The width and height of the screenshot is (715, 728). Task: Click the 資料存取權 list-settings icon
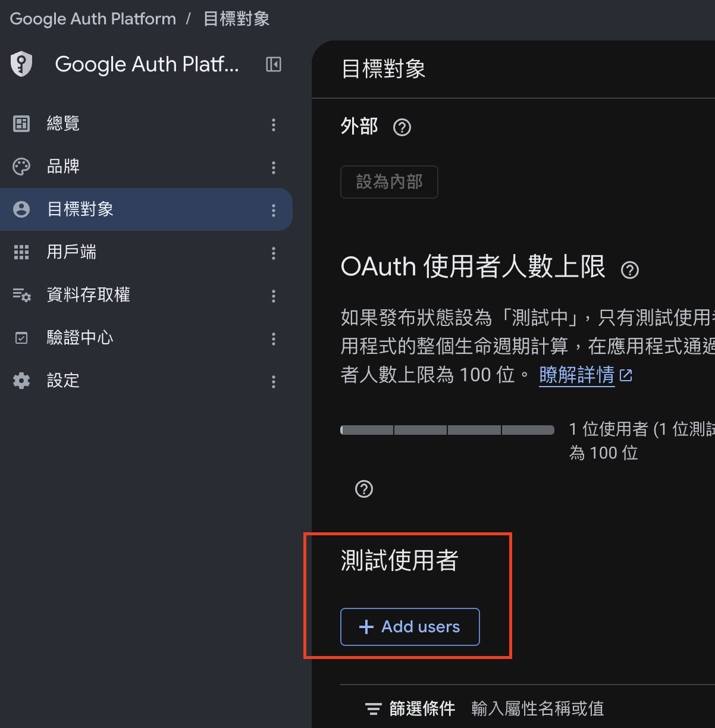(22, 295)
